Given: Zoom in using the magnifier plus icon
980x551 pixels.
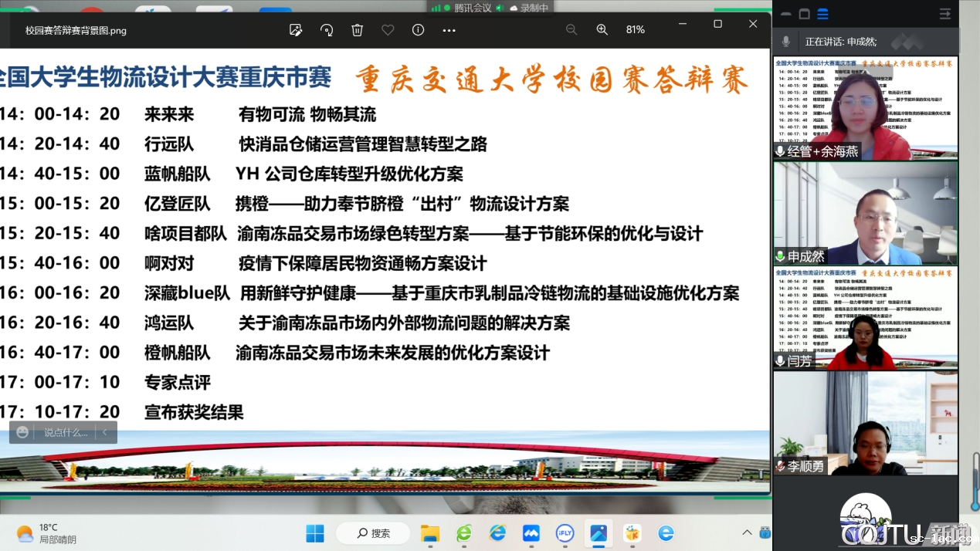Looking at the screenshot, I should (602, 30).
